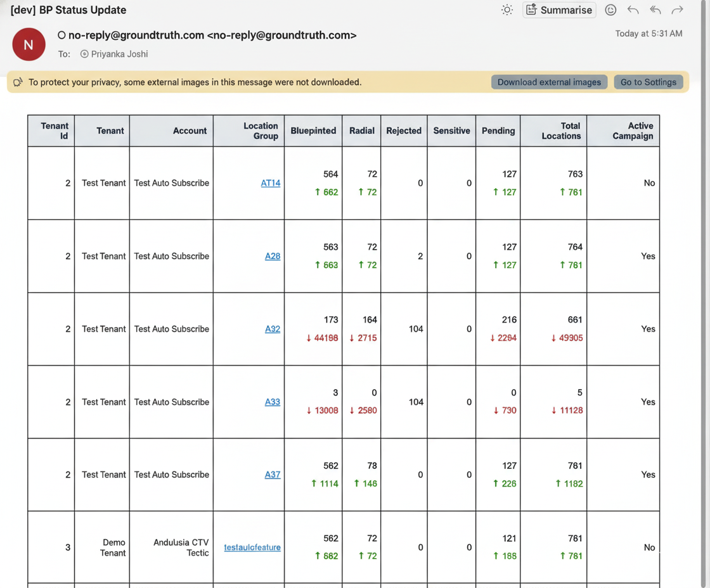Follow the A32 location group link

[x=273, y=329]
